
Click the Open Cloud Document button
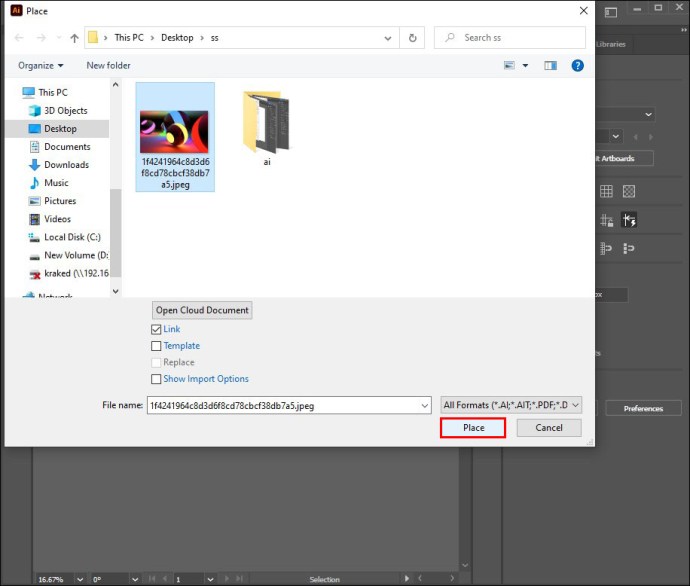point(202,310)
